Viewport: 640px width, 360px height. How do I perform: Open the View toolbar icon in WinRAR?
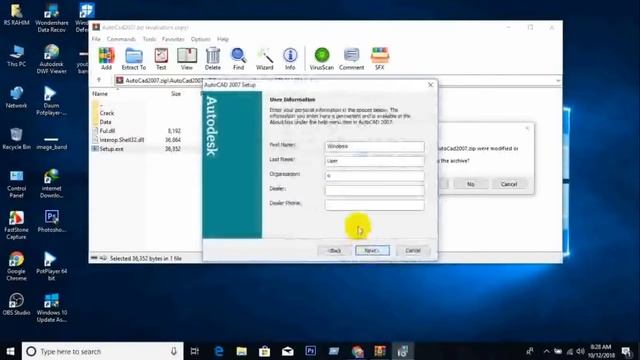point(187,59)
